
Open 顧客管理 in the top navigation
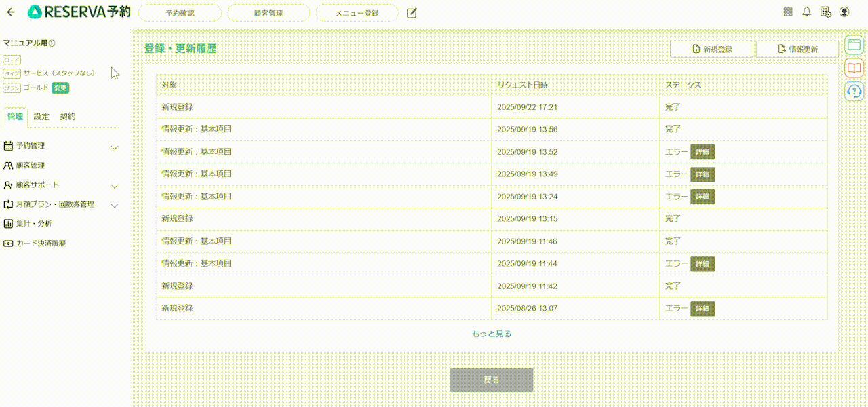[x=269, y=13]
